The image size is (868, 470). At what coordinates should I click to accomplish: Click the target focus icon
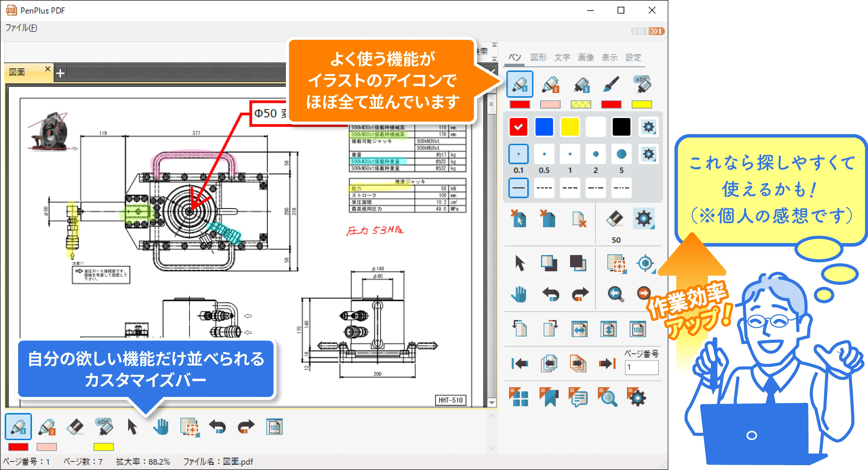[x=646, y=264]
